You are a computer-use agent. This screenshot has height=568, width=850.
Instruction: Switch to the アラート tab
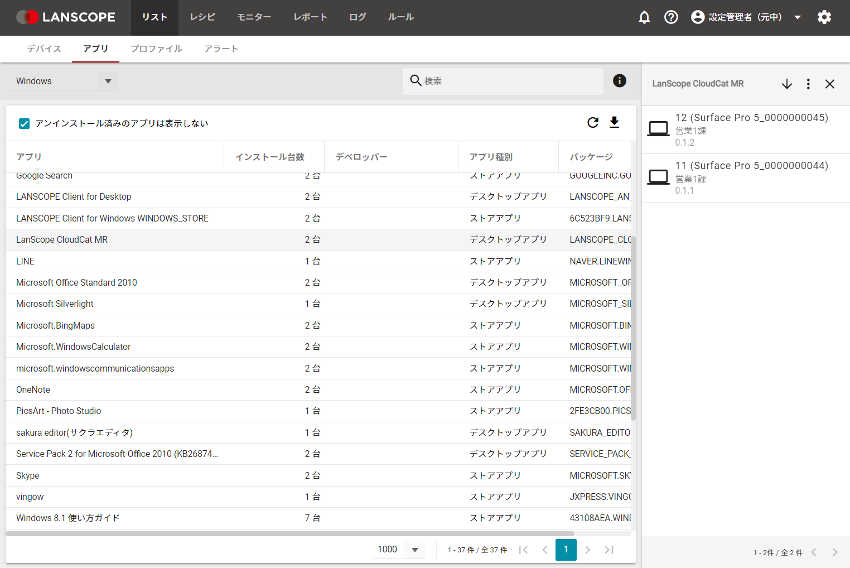[221, 49]
